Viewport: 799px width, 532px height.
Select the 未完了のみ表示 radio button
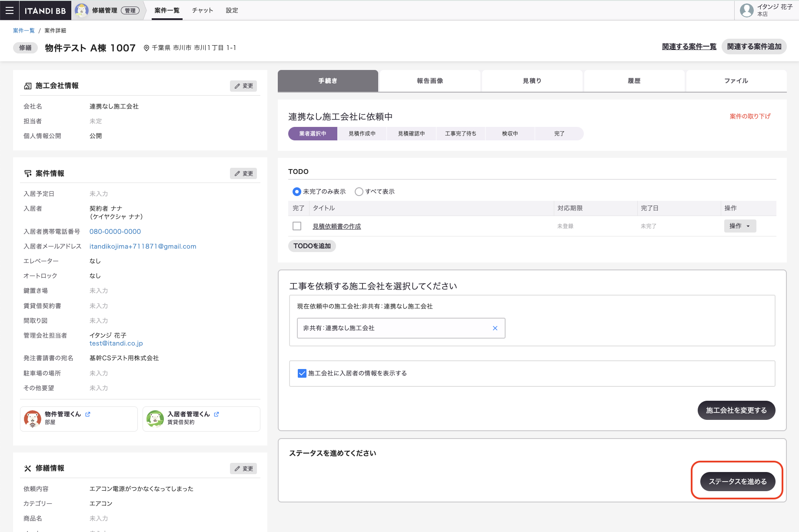tap(297, 192)
